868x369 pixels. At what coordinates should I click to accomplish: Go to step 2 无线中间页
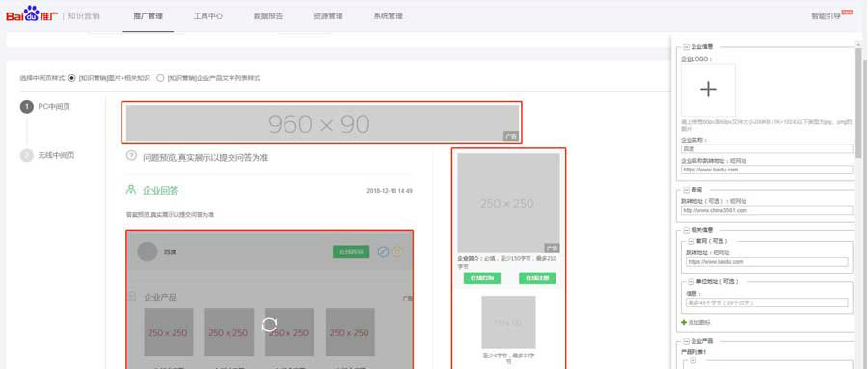click(47, 155)
